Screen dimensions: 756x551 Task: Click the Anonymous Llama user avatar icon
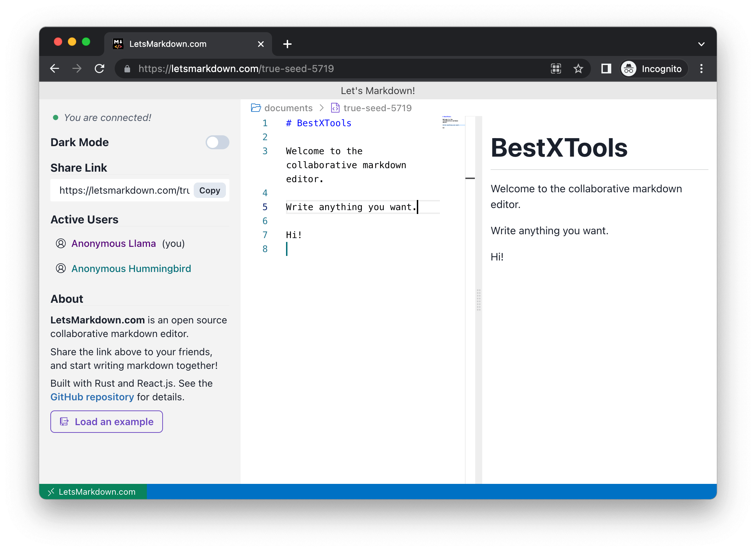[x=61, y=243]
